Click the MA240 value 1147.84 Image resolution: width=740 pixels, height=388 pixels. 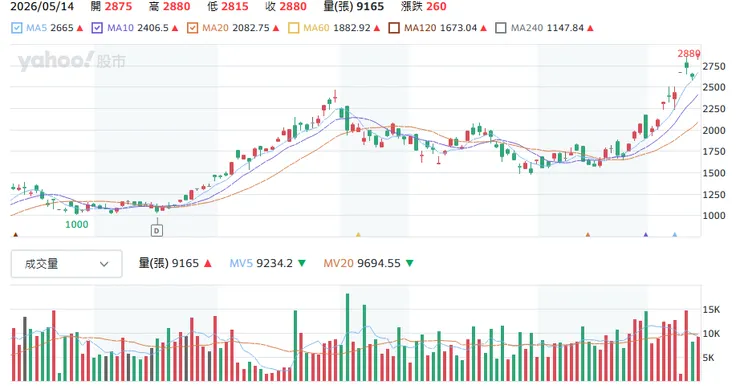pos(565,28)
